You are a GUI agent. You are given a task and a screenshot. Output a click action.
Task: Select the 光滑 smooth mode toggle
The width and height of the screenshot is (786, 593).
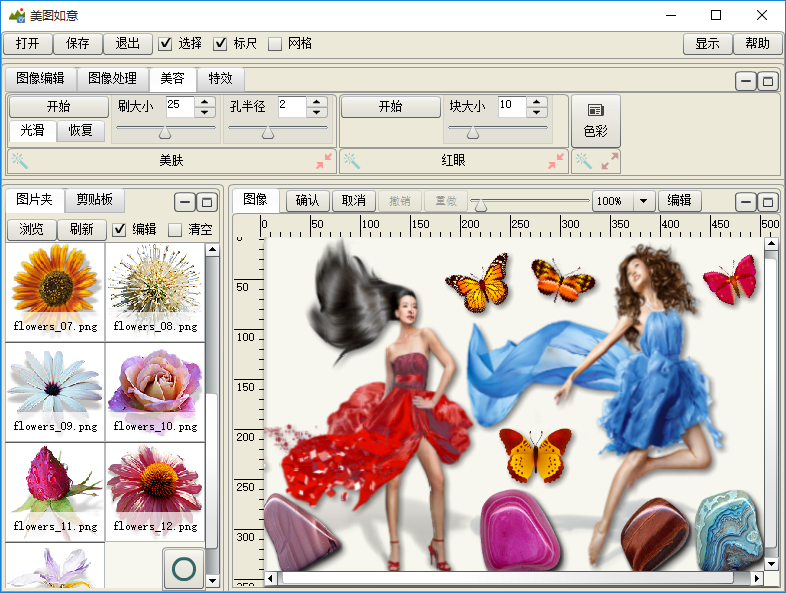coord(32,130)
